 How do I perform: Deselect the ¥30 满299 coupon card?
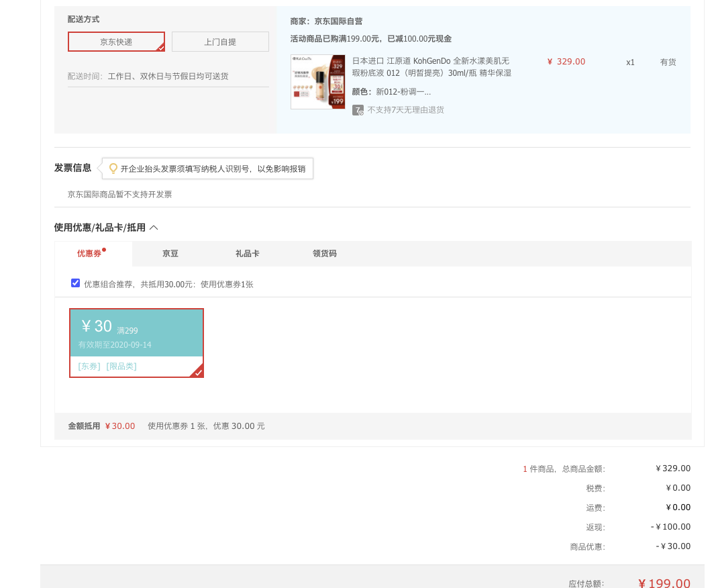(x=136, y=342)
